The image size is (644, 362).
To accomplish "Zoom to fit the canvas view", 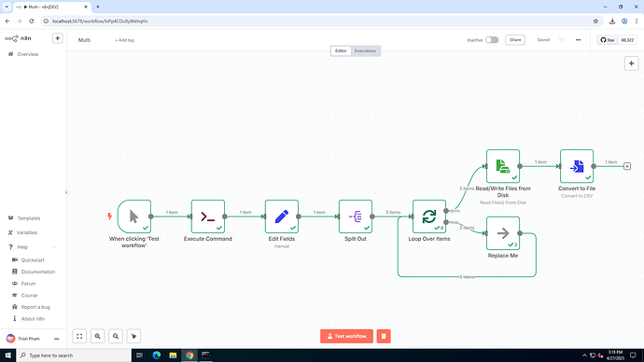I will click(79, 336).
